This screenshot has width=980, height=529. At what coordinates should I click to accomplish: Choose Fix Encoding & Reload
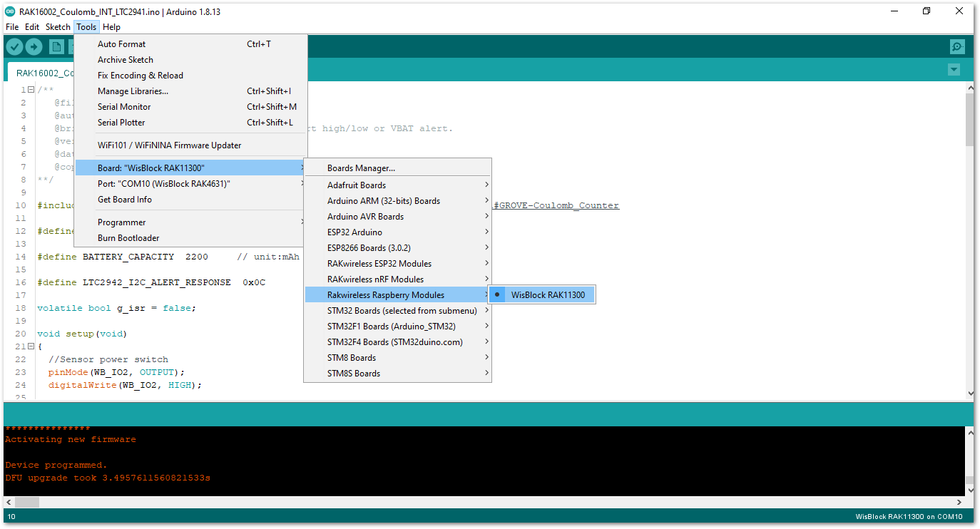[x=191, y=76]
